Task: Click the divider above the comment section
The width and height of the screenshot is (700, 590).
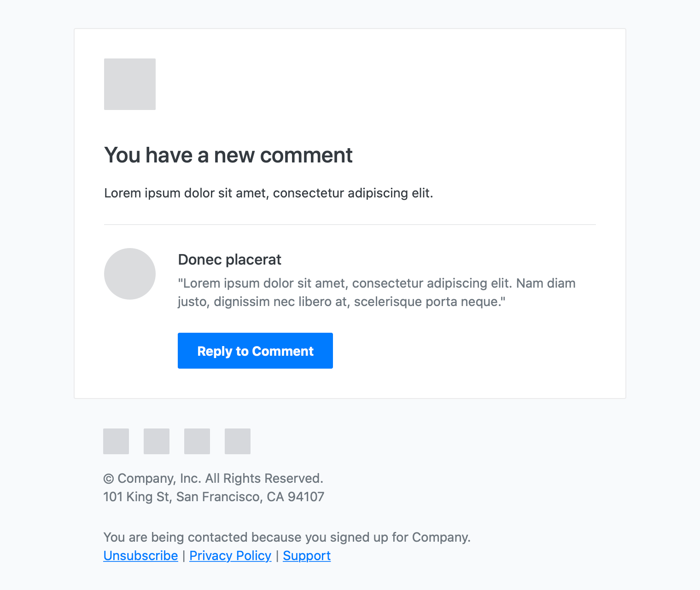Action: pyautogui.click(x=350, y=225)
